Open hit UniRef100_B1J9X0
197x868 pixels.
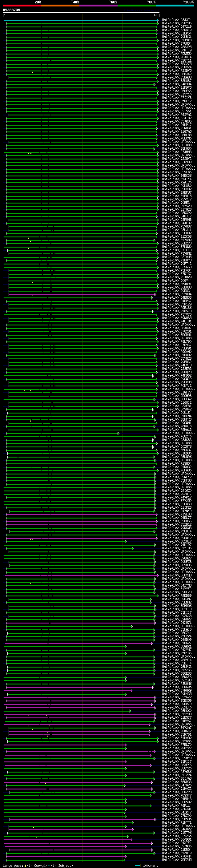(x=177, y=40)
